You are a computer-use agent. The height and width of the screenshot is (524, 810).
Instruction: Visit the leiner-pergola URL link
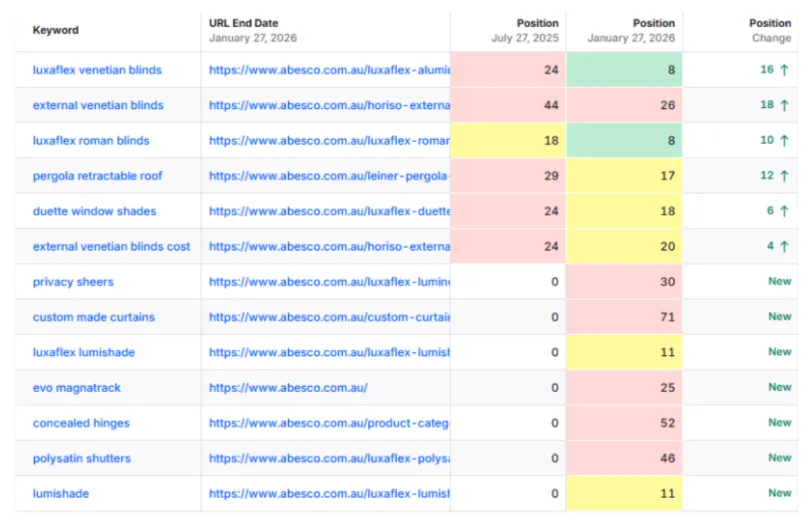329,176
